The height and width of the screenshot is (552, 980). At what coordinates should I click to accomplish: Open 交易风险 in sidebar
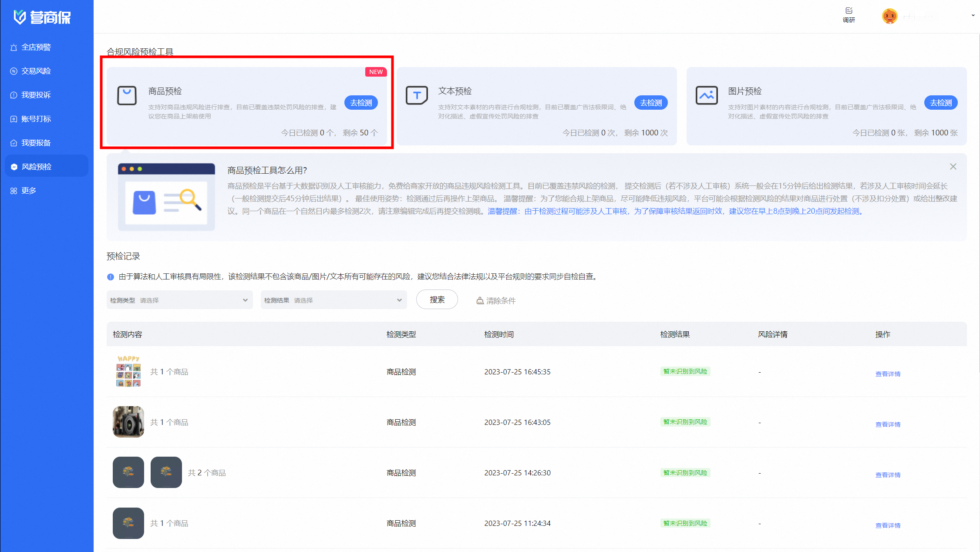[x=36, y=71]
